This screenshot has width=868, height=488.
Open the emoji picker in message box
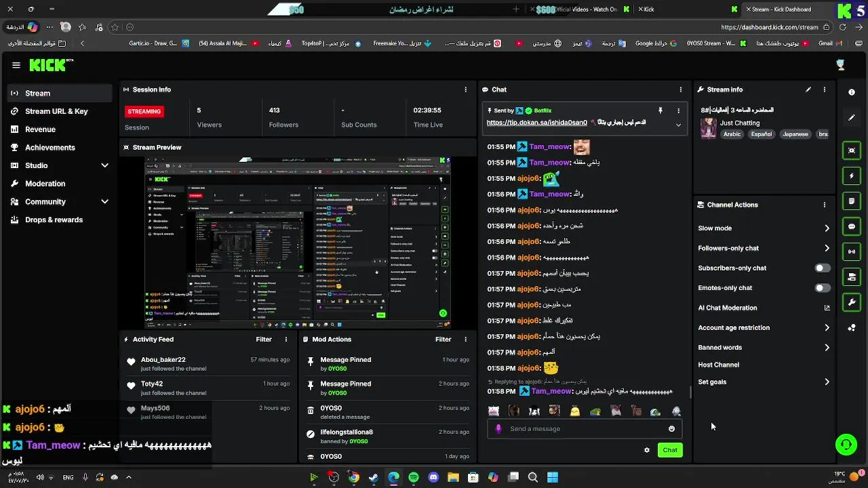click(671, 428)
